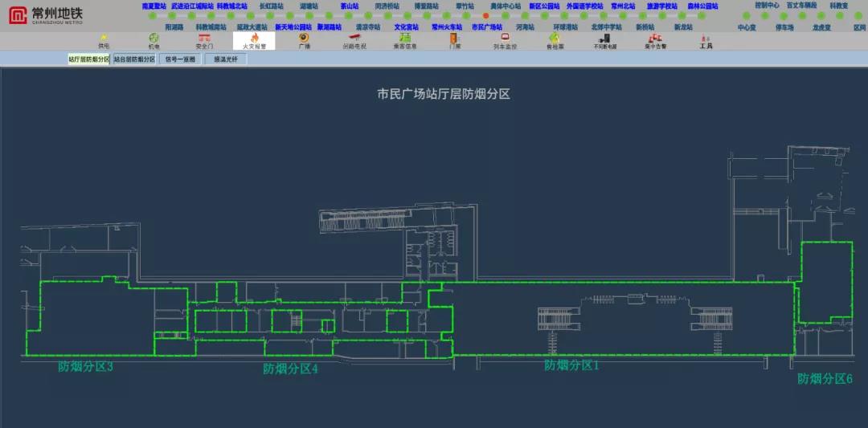
Task: Go to station 常州火车站
Action: pyautogui.click(x=447, y=26)
